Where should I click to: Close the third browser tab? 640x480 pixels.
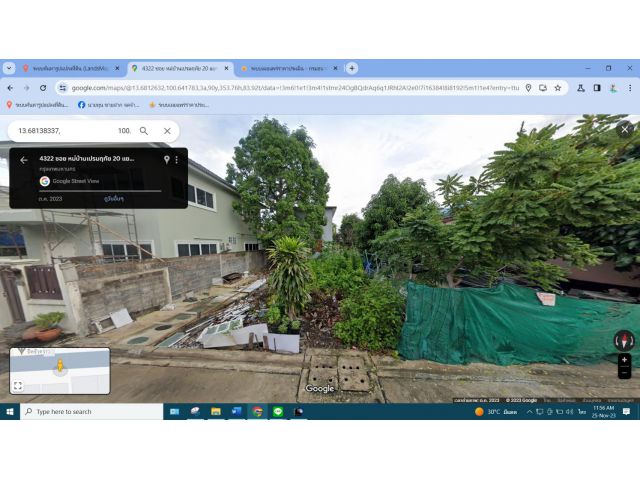[336, 69]
